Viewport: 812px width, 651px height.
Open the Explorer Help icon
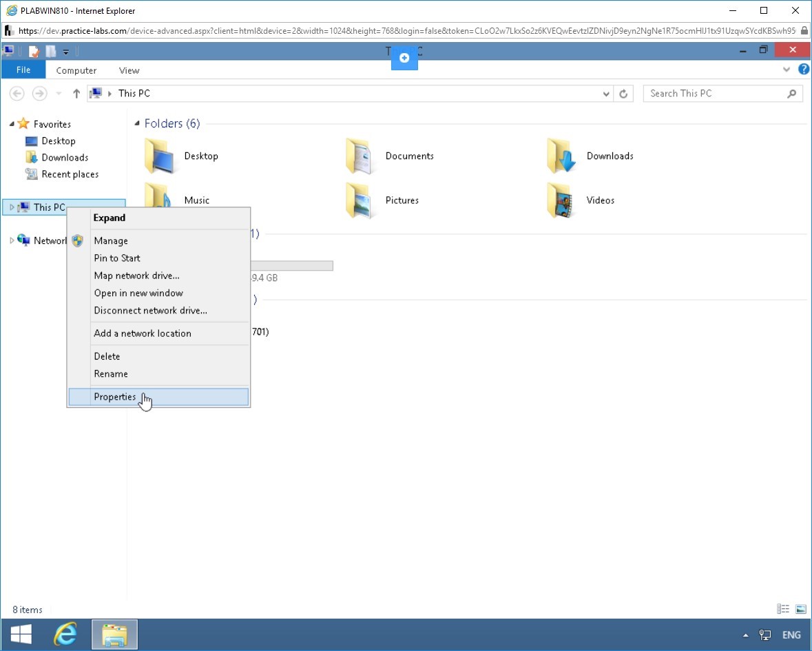point(803,70)
